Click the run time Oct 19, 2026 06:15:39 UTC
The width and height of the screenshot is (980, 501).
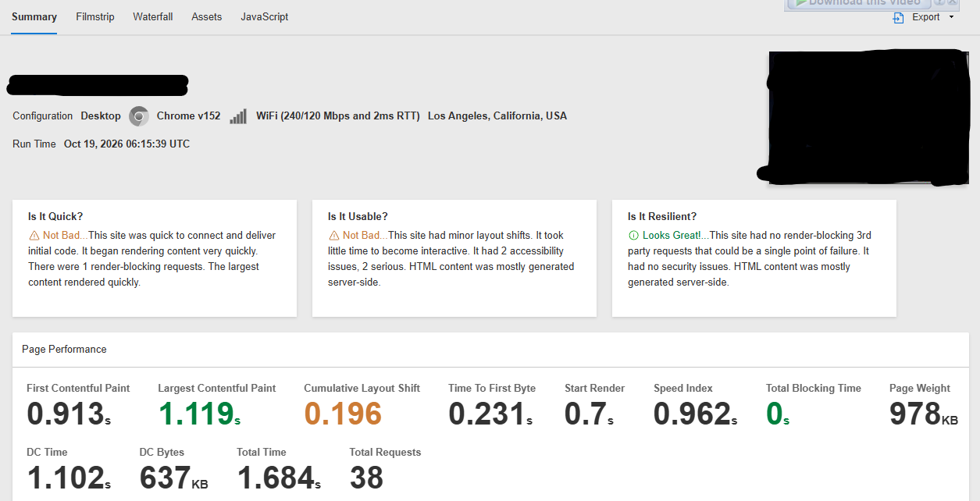click(x=127, y=144)
